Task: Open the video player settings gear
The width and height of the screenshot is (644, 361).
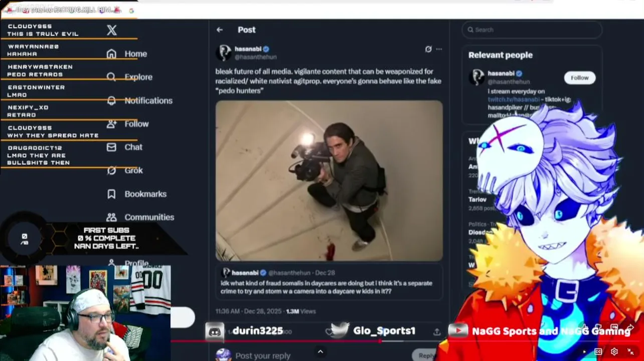Action: [614, 351]
